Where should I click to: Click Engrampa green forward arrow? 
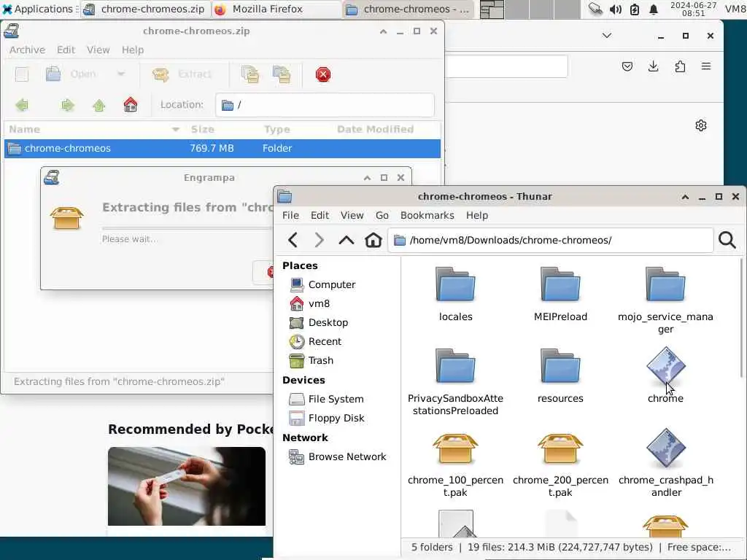(68, 105)
